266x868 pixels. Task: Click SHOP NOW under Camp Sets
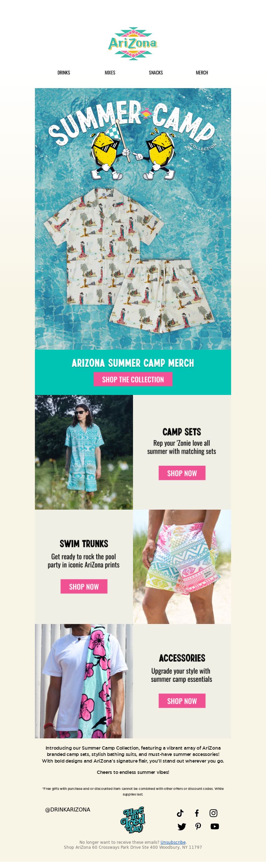point(182,473)
